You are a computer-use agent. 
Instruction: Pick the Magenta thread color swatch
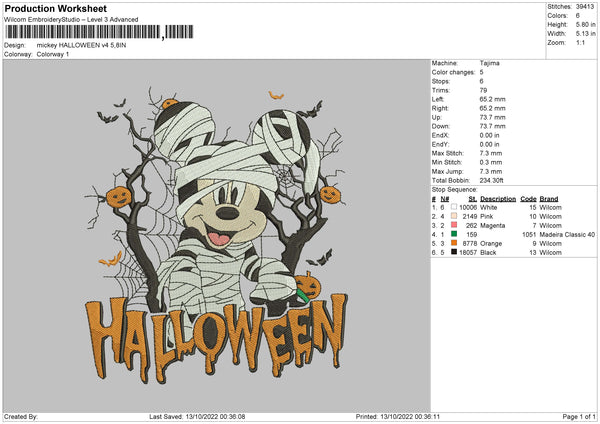(454, 225)
